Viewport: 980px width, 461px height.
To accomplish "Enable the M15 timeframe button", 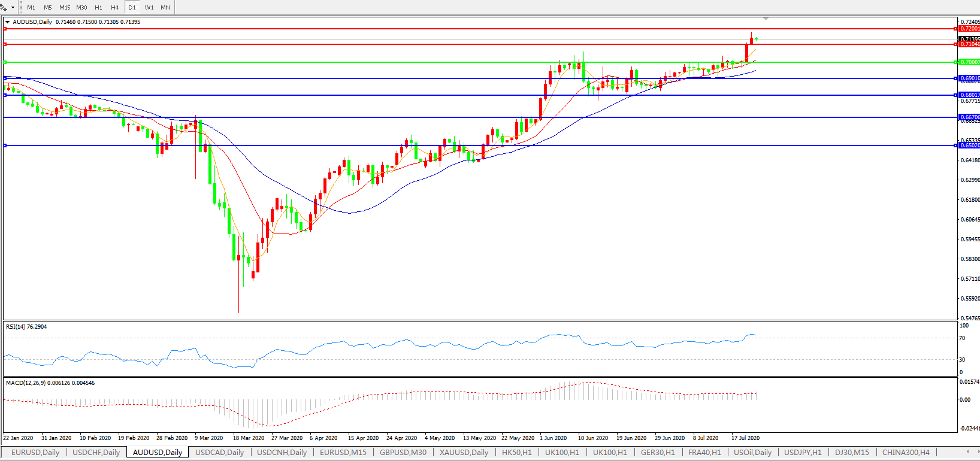I will click(65, 8).
